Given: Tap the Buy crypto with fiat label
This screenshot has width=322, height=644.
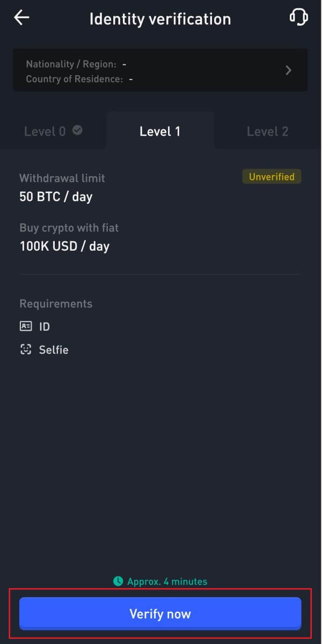Looking at the screenshot, I should [69, 228].
